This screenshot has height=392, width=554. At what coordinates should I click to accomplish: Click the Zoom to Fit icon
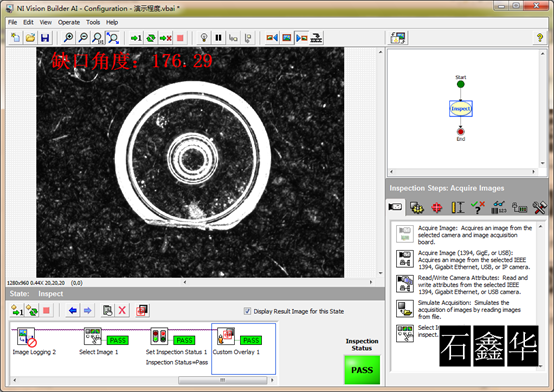coord(113,38)
